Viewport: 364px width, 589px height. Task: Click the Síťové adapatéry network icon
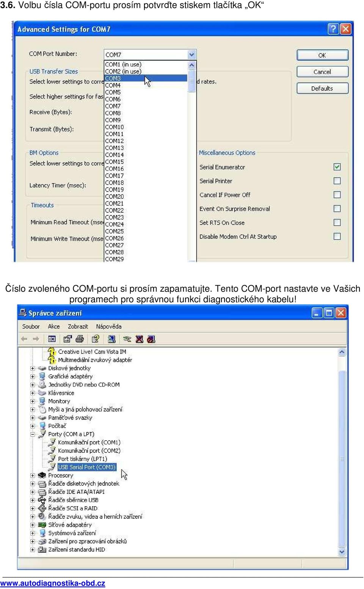click(x=42, y=525)
